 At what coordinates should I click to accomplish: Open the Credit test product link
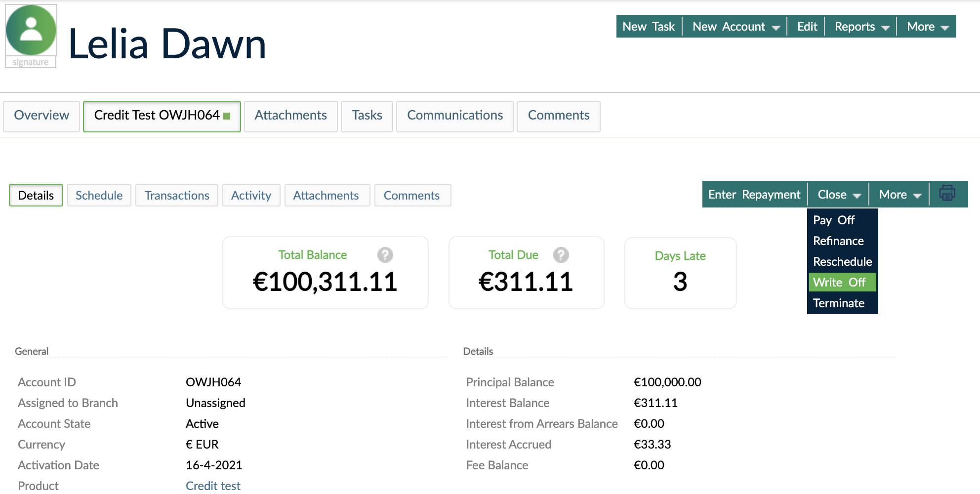click(212, 485)
